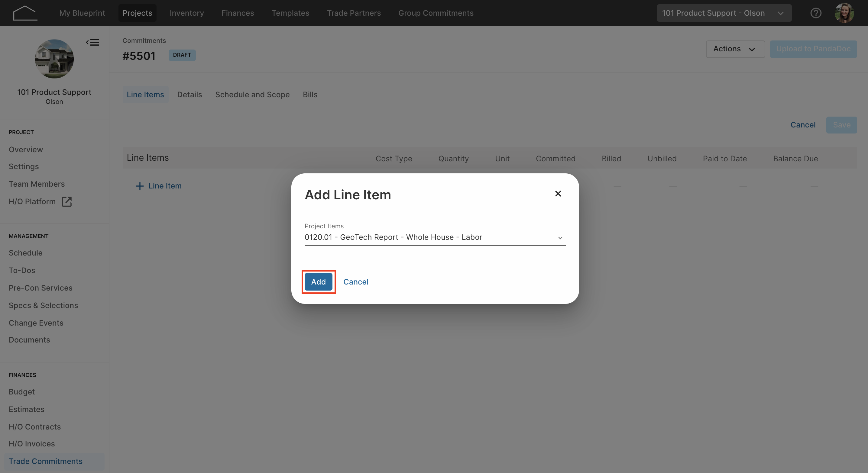Click the plus icon beside Line Item
Viewport: 868px width, 473px height.
point(140,186)
